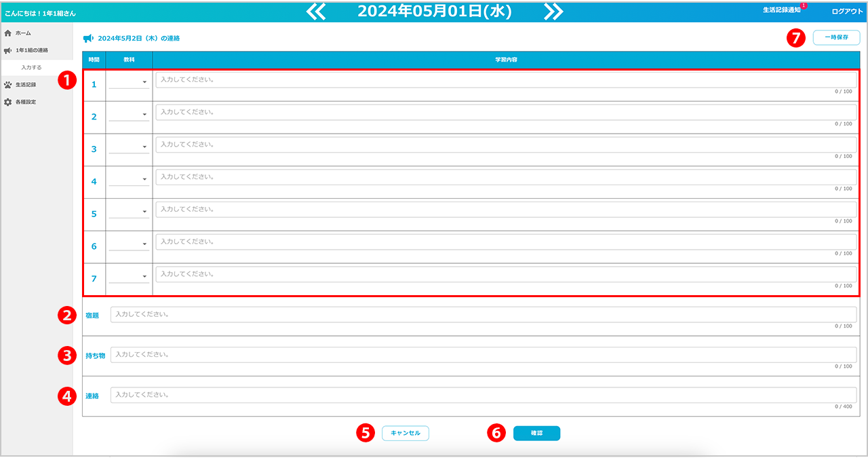
Task: Click the 宿題 homework input field
Action: pyautogui.click(x=483, y=315)
